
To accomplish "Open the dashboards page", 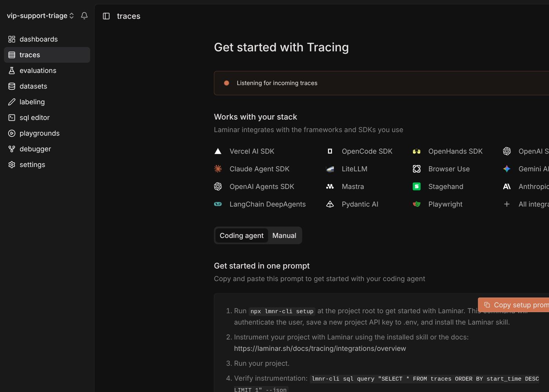I will (x=47, y=39).
